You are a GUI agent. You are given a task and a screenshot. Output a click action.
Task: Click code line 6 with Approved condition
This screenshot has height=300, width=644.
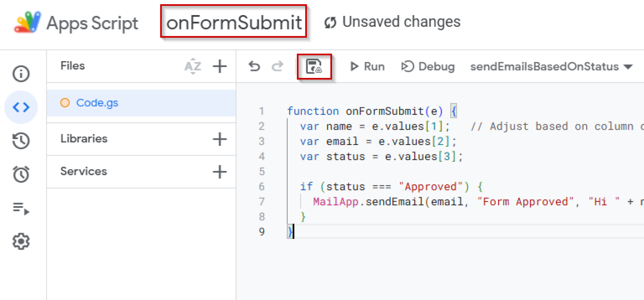point(391,187)
